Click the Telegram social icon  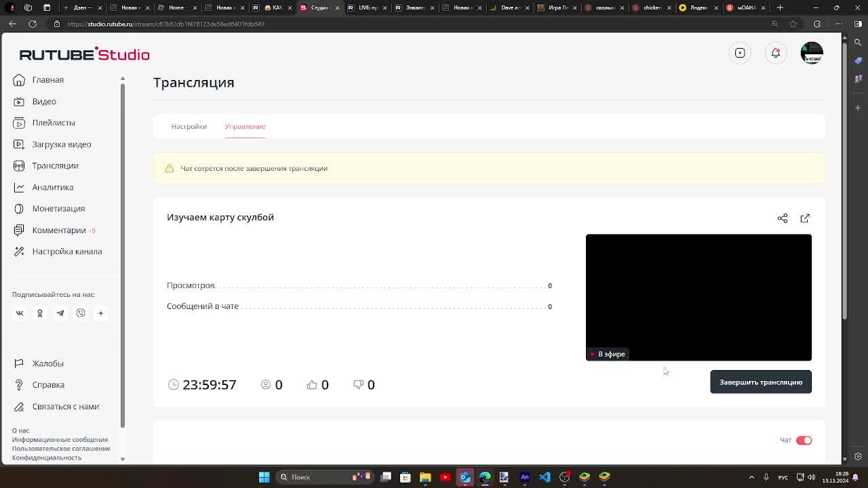tap(60, 313)
